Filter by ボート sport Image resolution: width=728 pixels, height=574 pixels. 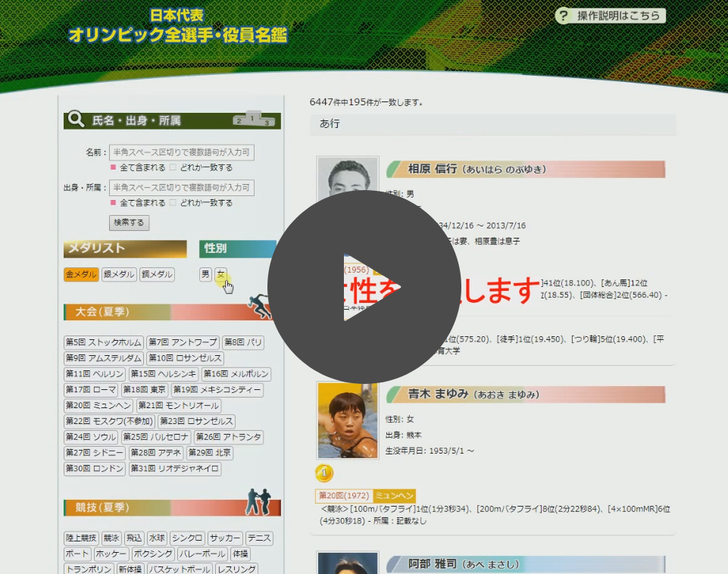coord(77,554)
